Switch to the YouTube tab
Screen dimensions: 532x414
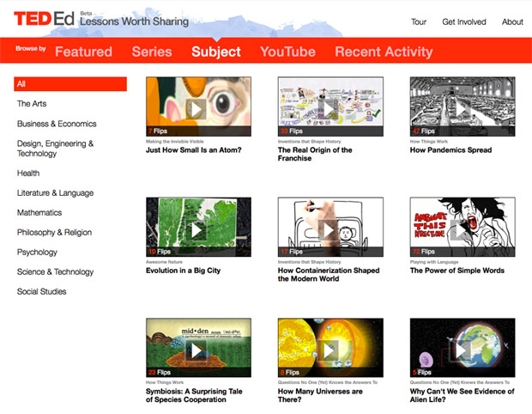287,52
